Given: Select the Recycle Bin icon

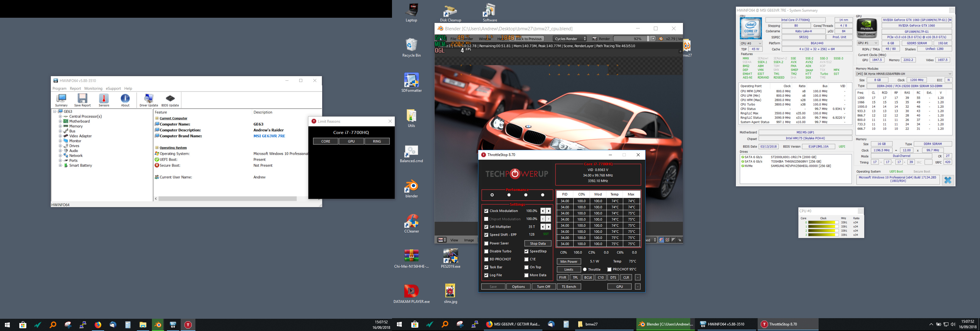Looking at the screenshot, I should coord(412,47).
